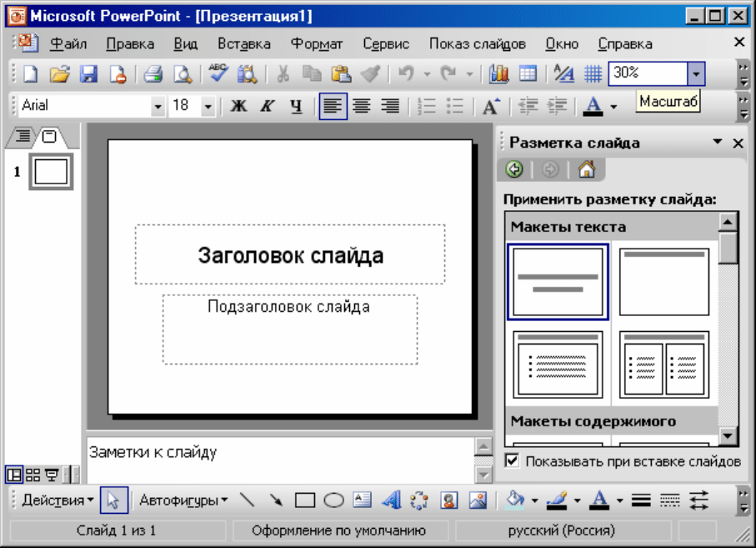The height and width of the screenshot is (548, 756).
Task: Select the Title Only layout thumbnail
Action: (x=664, y=282)
